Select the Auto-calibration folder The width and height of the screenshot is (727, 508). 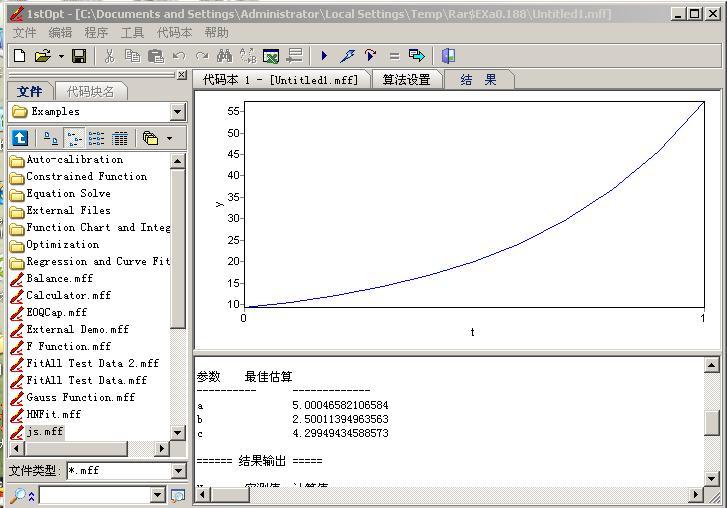[x=66, y=160]
